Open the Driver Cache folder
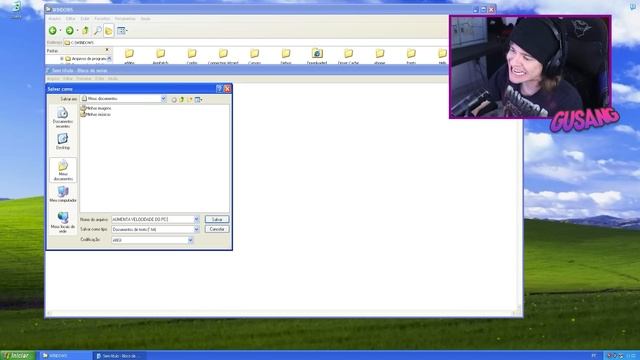 (349, 56)
